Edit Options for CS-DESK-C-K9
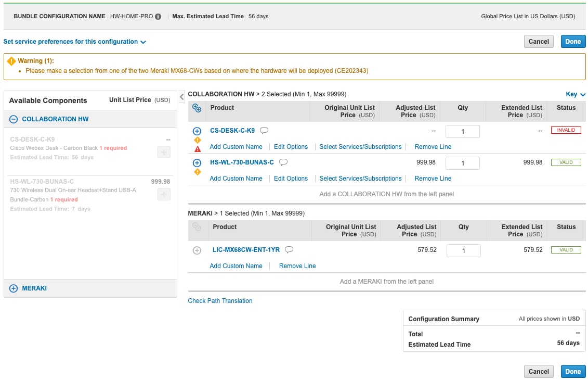The image size is (588, 380). 291,147
